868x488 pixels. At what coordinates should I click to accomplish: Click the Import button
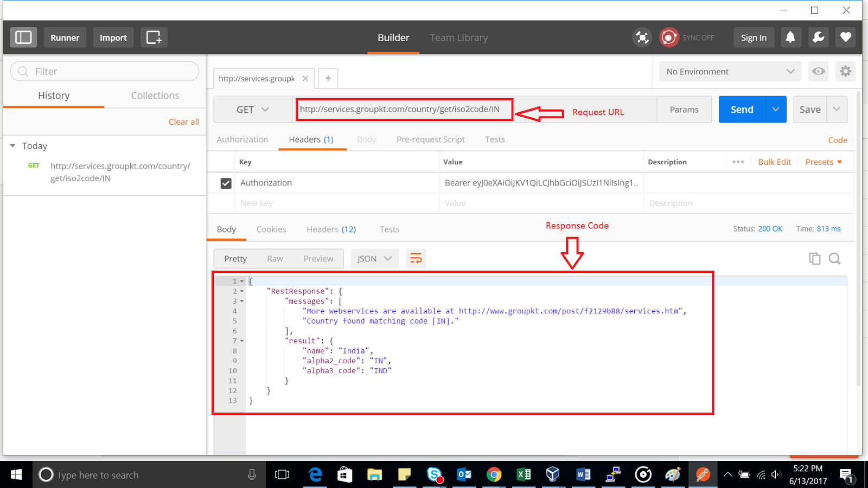point(113,37)
